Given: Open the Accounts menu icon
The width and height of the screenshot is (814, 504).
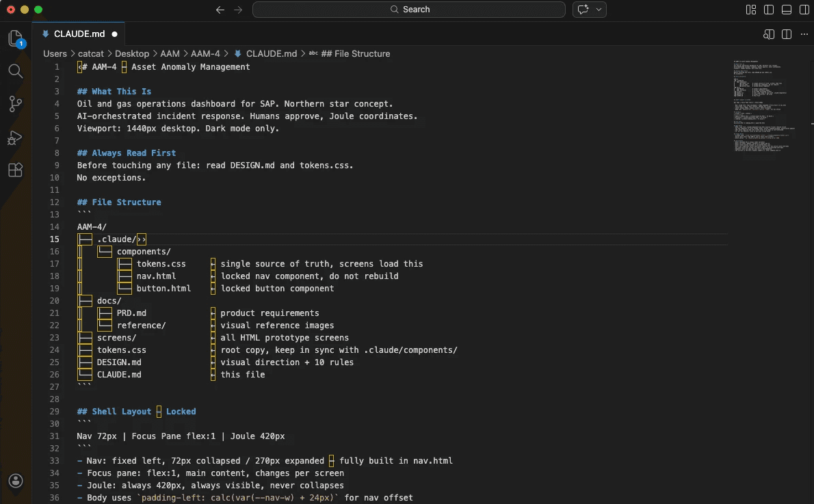Looking at the screenshot, I should point(16,481).
